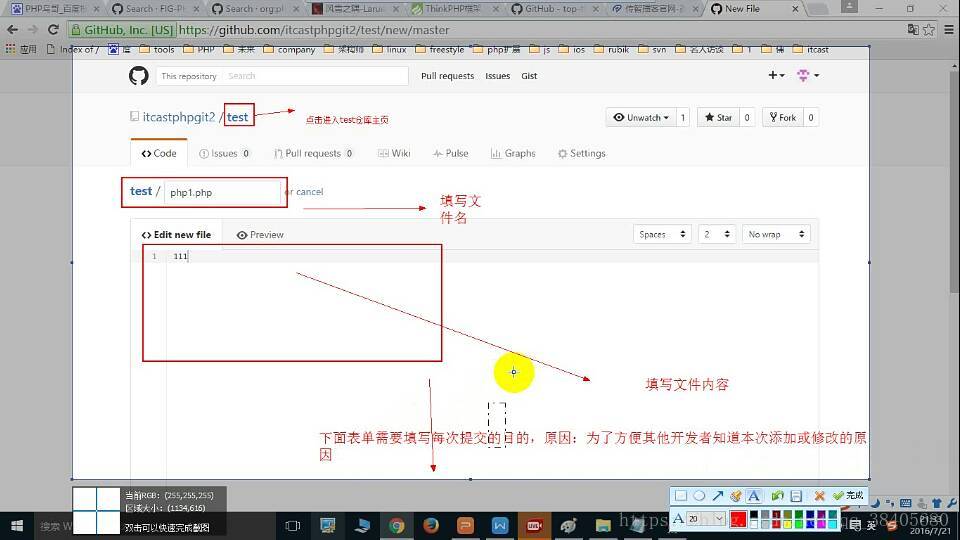This screenshot has height=540, width=960.
Task: Open the Spaces indent mode dropdown
Action: (x=662, y=234)
